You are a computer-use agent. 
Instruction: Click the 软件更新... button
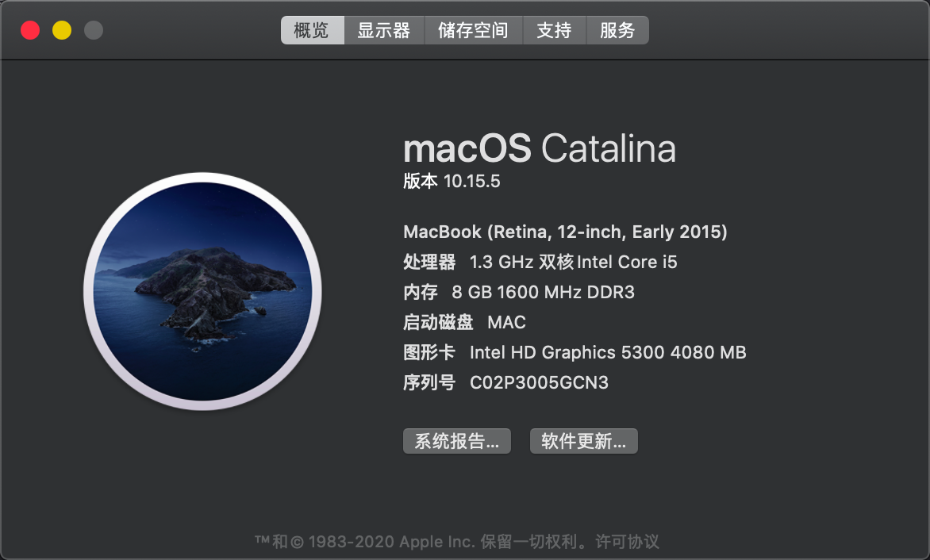click(583, 441)
